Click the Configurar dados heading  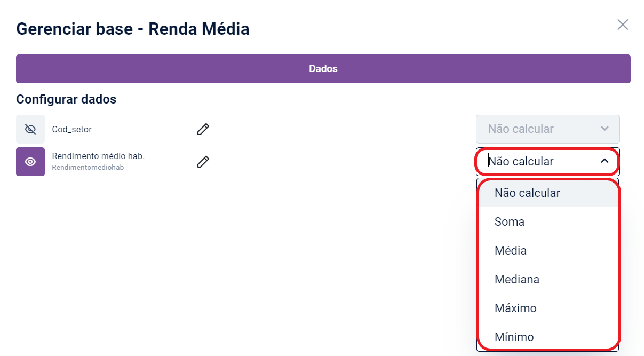pyautogui.click(x=66, y=99)
